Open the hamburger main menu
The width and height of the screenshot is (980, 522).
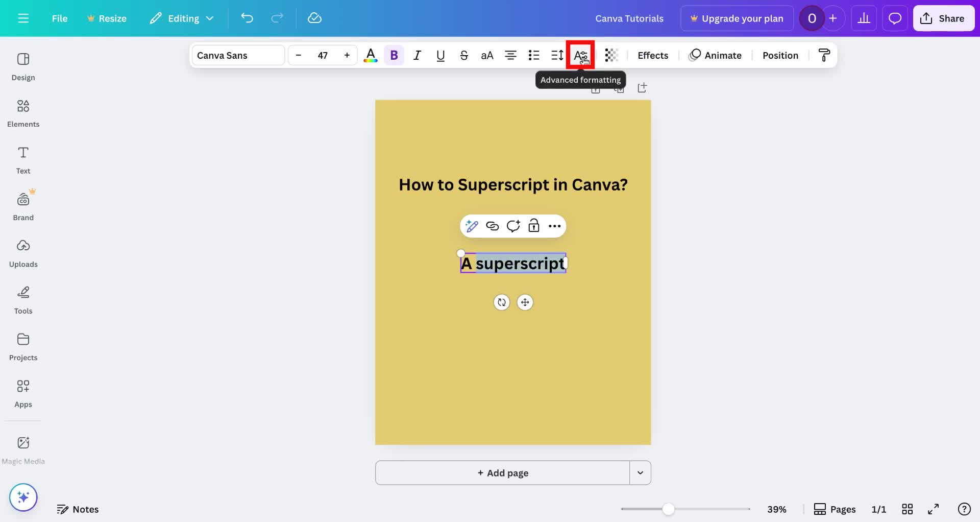coord(23,18)
